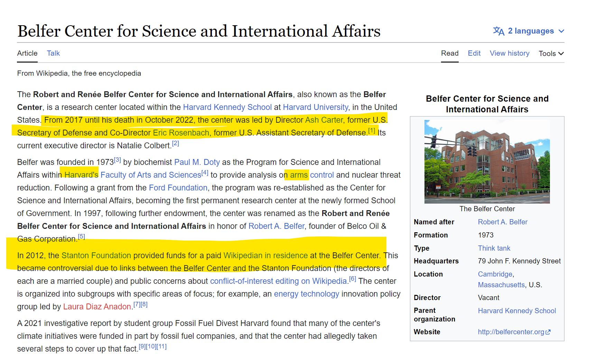Viewport: 589px width, 364px height.
Task: Open the red Laura Diaz Anadon link
Action: pyautogui.click(x=97, y=307)
